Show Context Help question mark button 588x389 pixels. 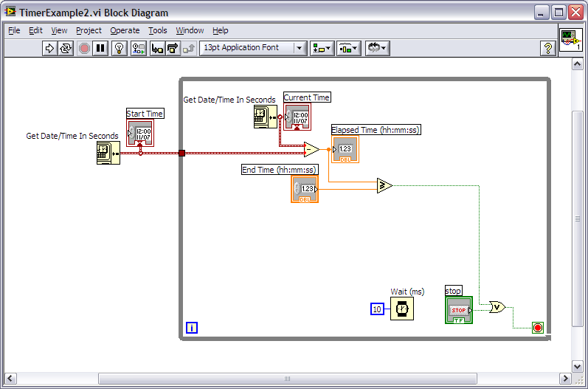[547, 48]
